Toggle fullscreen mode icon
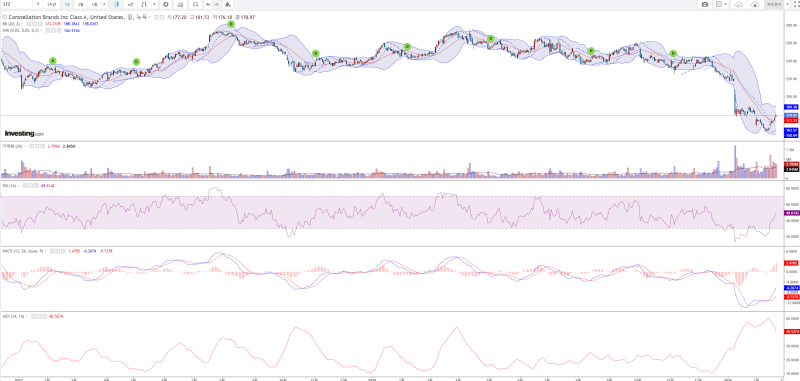The width and height of the screenshot is (800, 381). coord(796,4)
